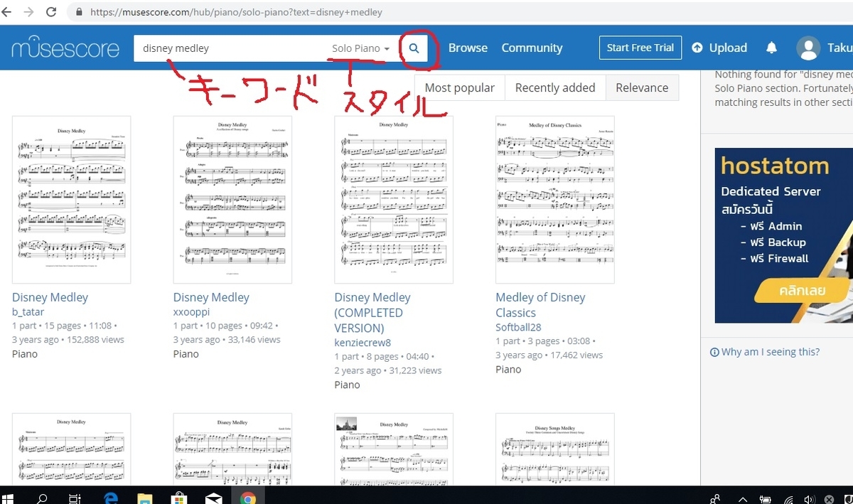Show hidden tray icons chevron
Screen dimensions: 853x504
click(x=741, y=498)
